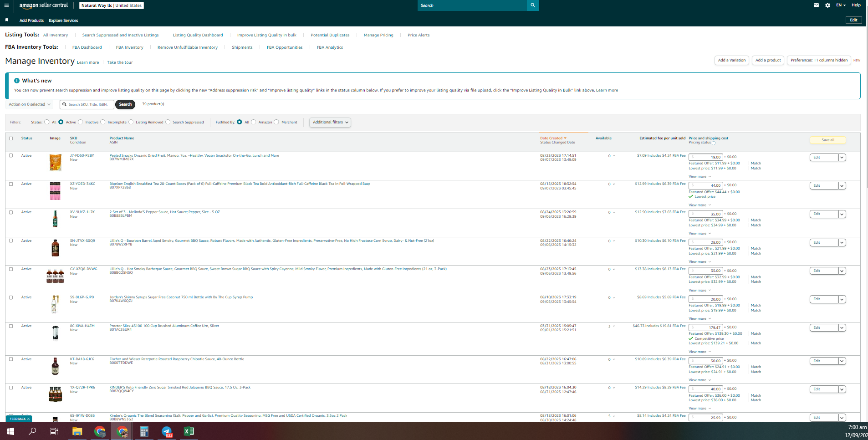The width and height of the screenshot is (868, 440).
Task: Expand the Edit dropdown arrow for the first product
Action: [842, 157]
